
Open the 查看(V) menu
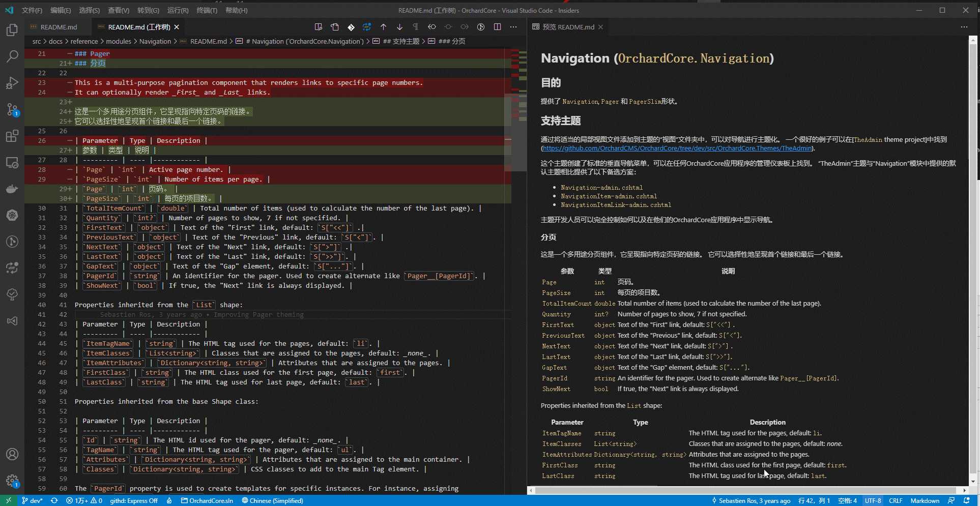(x=119, y=10)
